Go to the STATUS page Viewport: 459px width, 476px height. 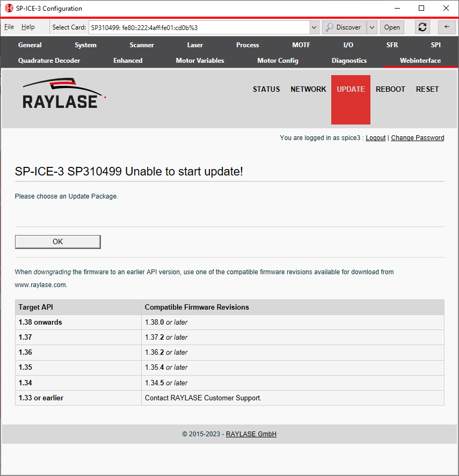pos(266,89)
